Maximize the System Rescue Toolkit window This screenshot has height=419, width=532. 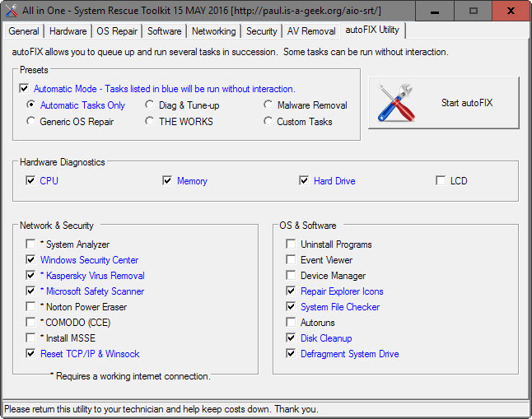pyautogui.click(x=474, y=11)
